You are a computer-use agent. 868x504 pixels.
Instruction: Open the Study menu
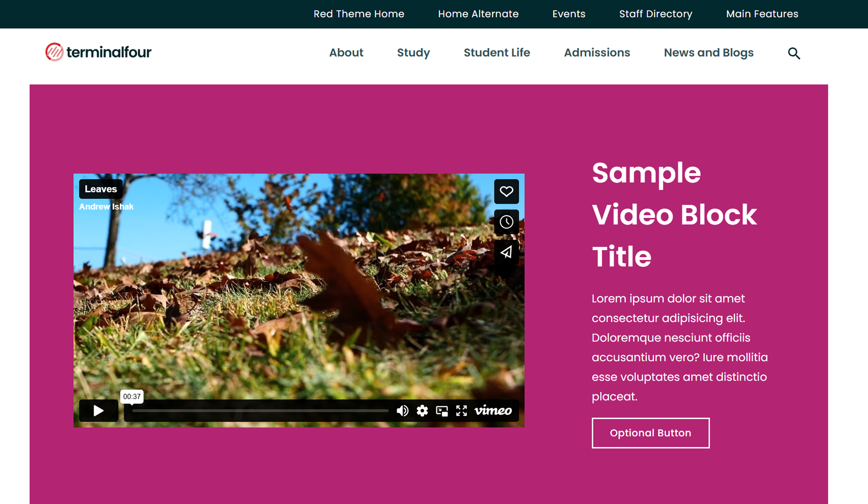point(413,53)
